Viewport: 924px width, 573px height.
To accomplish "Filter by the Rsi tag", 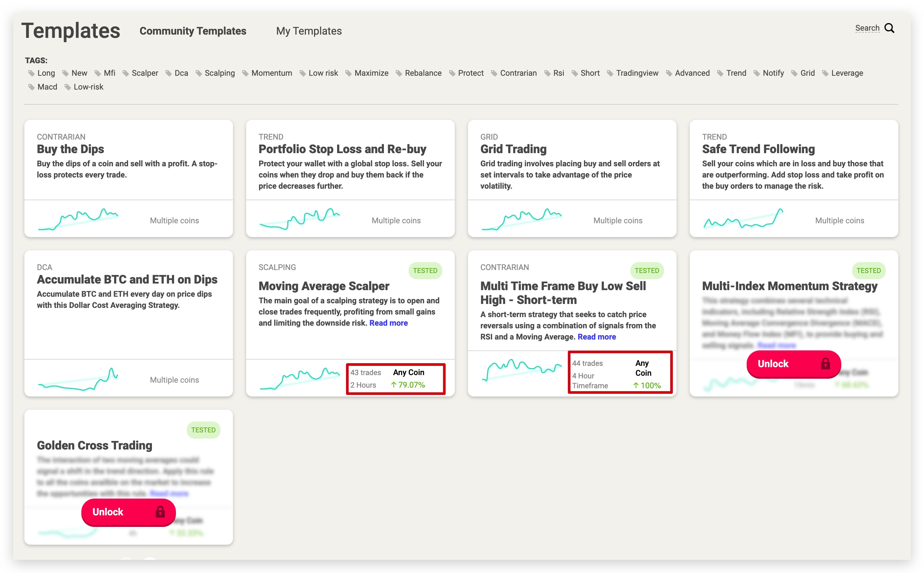I will pyautogui.click(x=554, y=73).
